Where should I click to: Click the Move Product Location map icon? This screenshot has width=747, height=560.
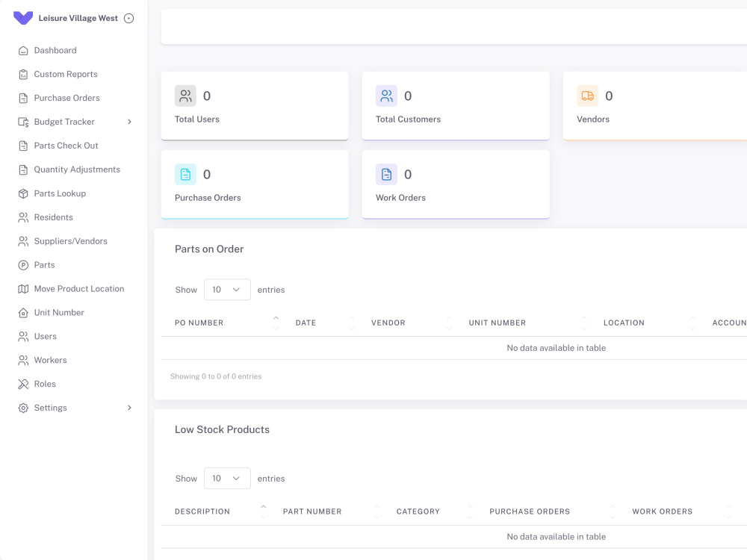23,288
